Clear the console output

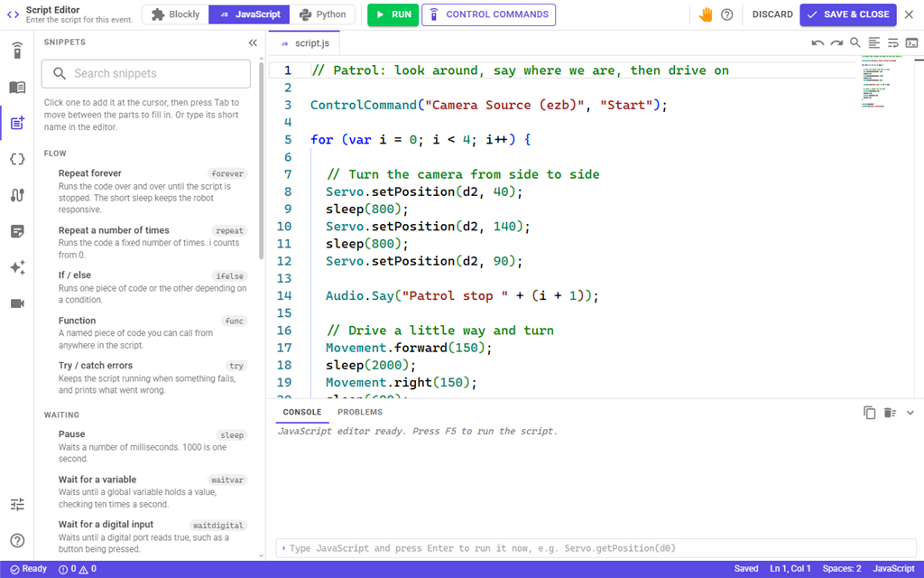tap(890, 413)
